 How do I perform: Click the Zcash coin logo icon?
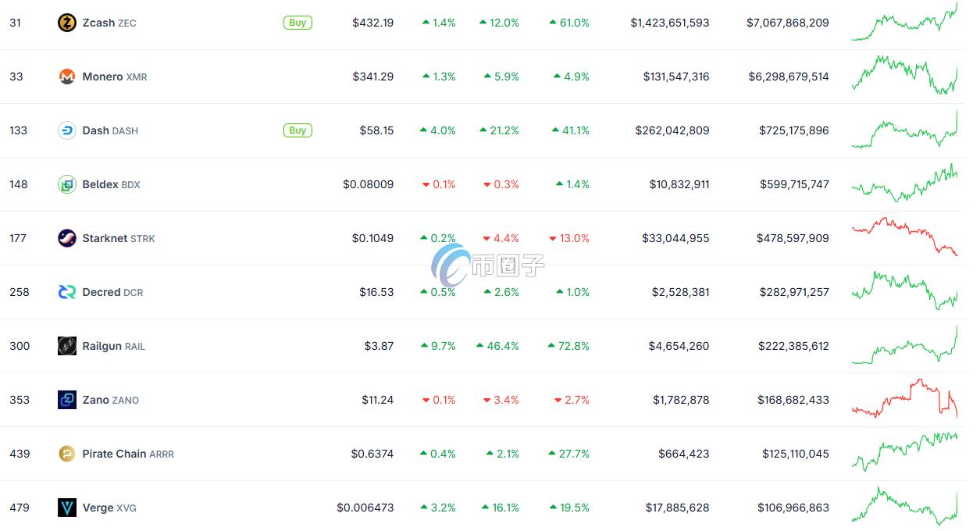tap(67, 23)
